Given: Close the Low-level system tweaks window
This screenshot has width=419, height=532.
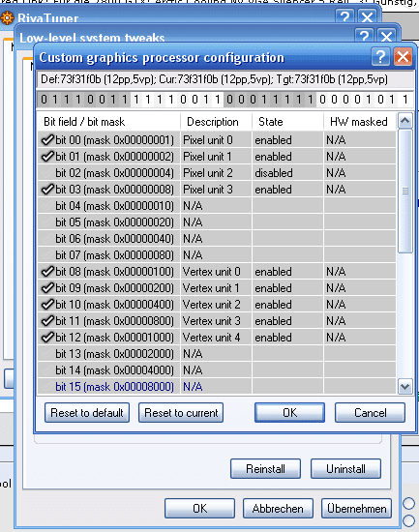Looking at the screenshot, I should pyautogui.click(x=386, y=36).
